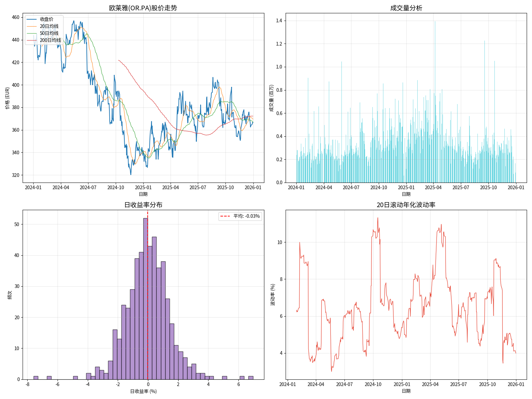Viewport: 532px width, 399px height.
Task: Click the 波动率 (%) y-axis label
Action: (273, 295)
